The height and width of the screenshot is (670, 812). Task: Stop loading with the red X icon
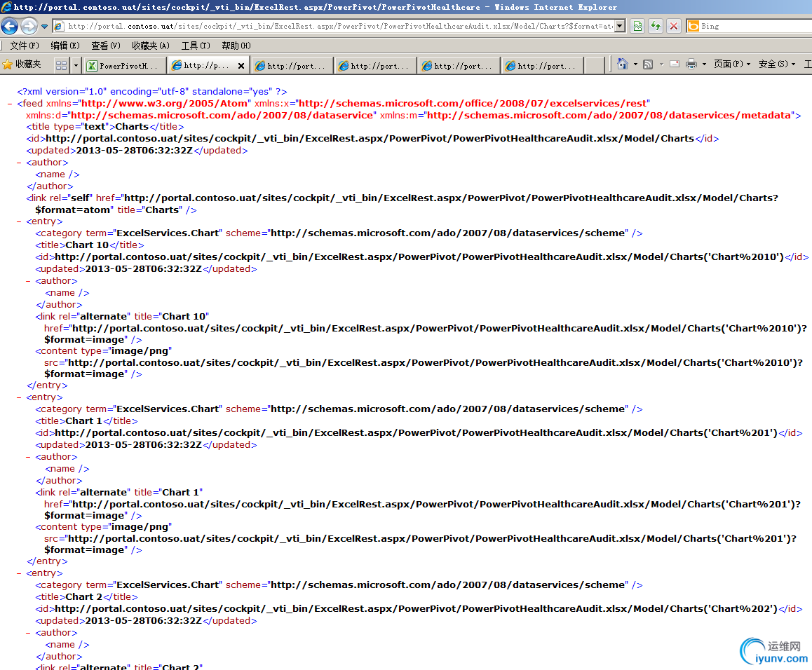[x=673, y=26]
